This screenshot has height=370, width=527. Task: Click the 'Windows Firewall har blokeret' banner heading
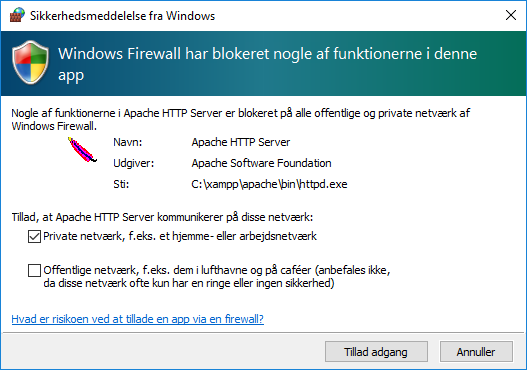pyautogui.click(x=268, y=64)
